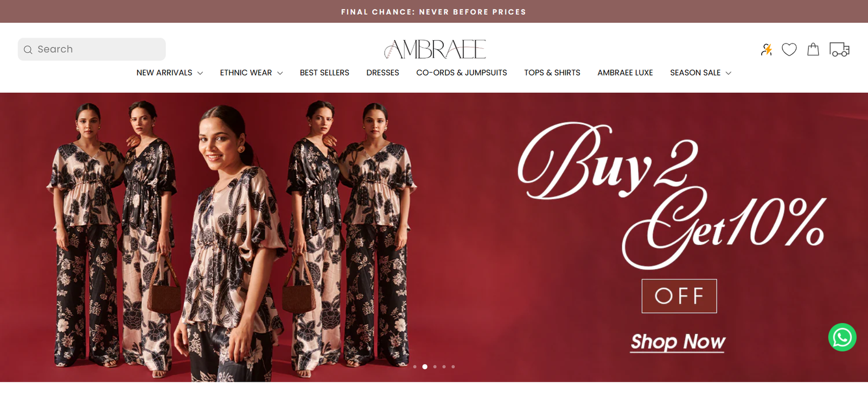Go to Co-ords & Jumpsuits
The image size is (868, 397).
click(x=462, y=73)
